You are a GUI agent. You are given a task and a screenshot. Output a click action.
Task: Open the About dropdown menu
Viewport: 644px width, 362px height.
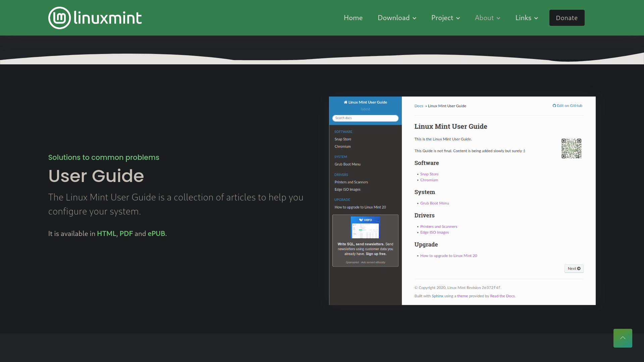point(487,18)
